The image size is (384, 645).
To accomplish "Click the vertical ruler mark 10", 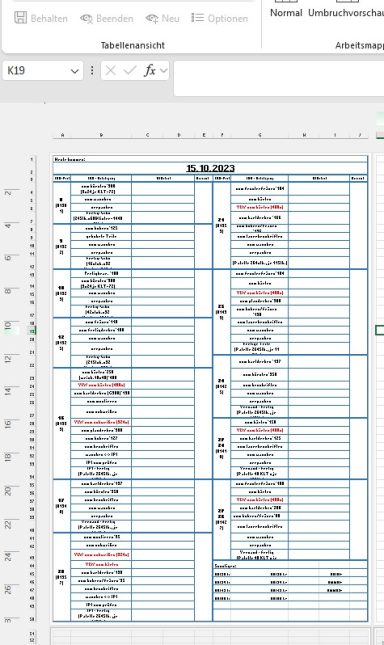I will click(8, 325).
